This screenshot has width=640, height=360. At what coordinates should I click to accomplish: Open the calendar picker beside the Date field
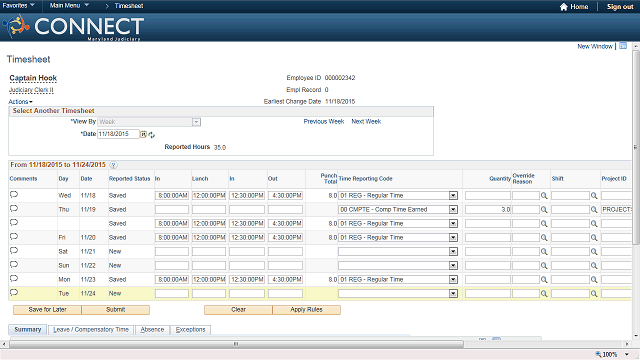tap(143, 134)
